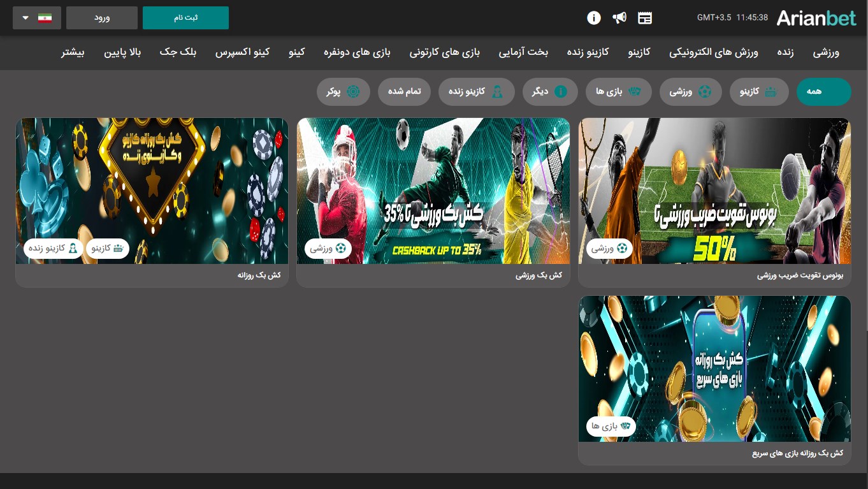Open the کش بک ورزشی title link

539,275
